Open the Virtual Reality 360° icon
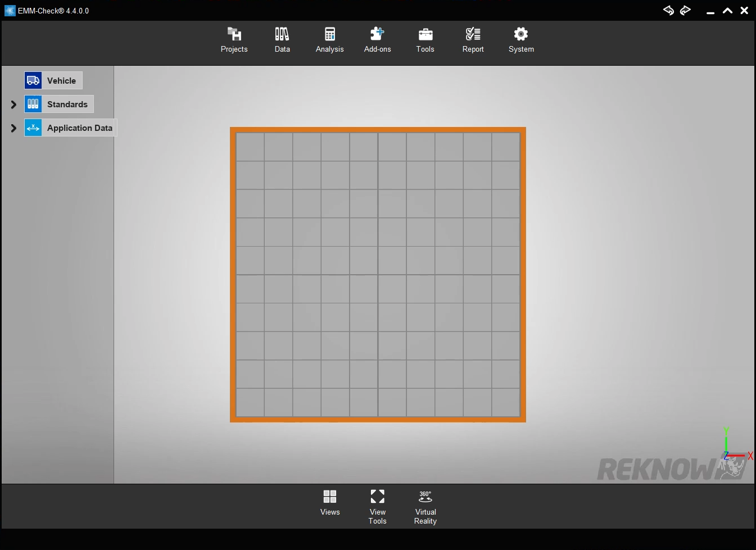Image resolution: width=756 pixels, height=550 pixels. coord(425,497)
